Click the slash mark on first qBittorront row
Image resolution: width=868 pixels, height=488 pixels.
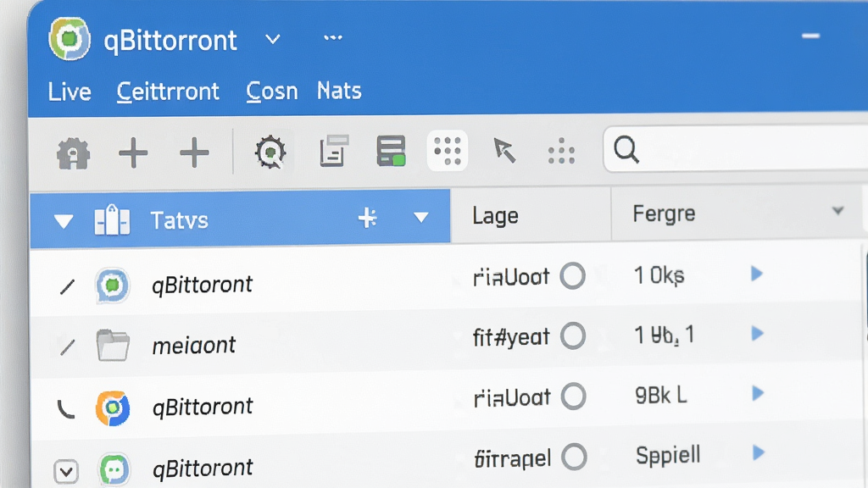click(67, 286)
